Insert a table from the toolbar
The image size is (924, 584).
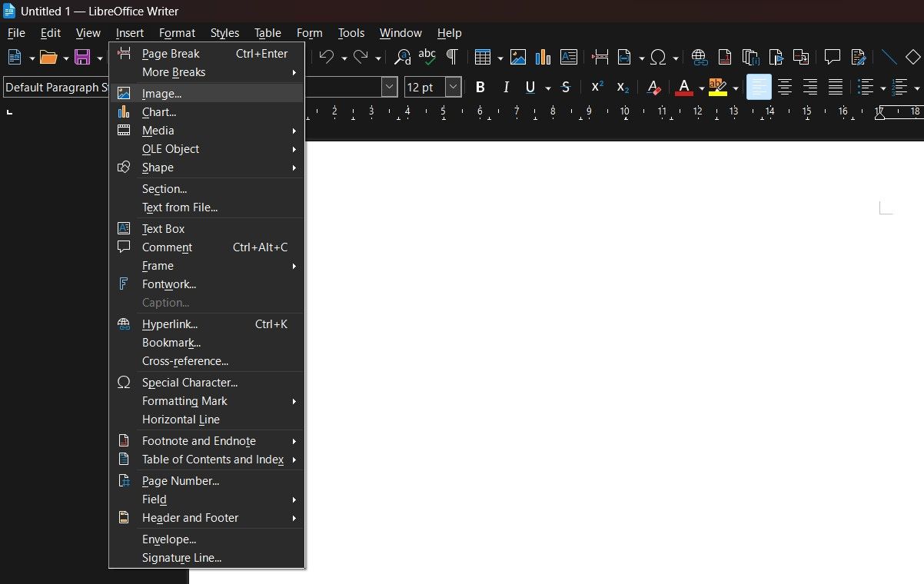click(484, 57)
